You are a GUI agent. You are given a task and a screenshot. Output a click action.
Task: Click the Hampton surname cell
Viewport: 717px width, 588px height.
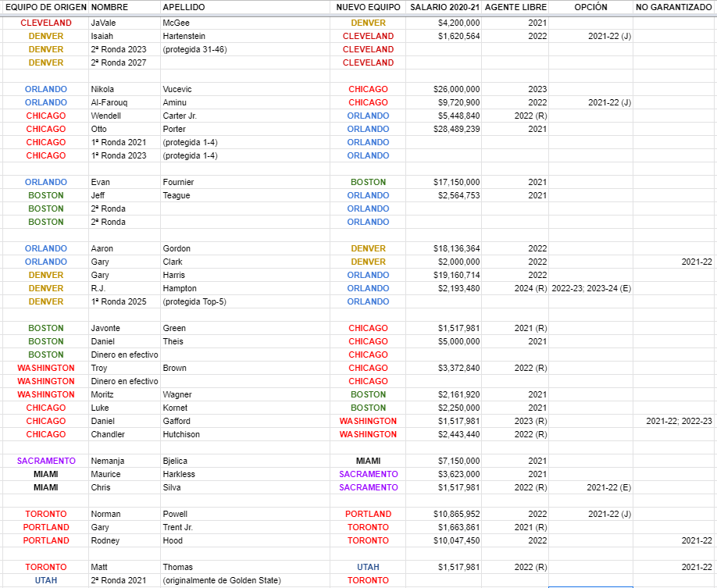pyautogui.click(x=245, y=288)
